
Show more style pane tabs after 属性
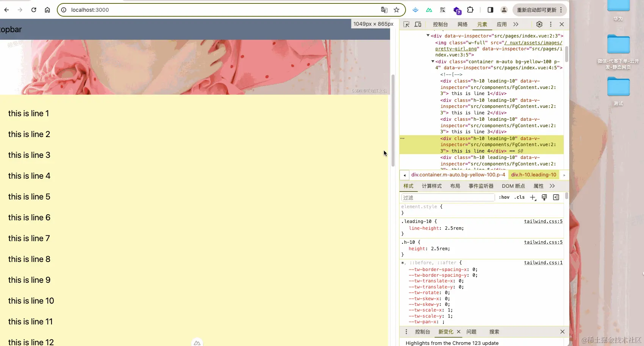552,186
